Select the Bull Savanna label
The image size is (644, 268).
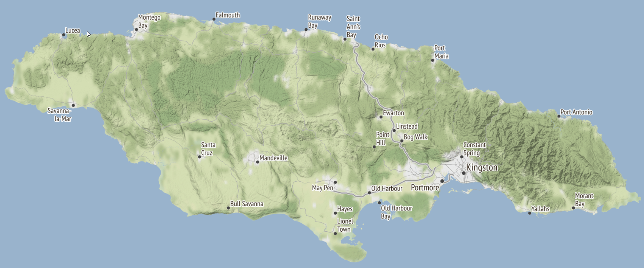(246, 204)
